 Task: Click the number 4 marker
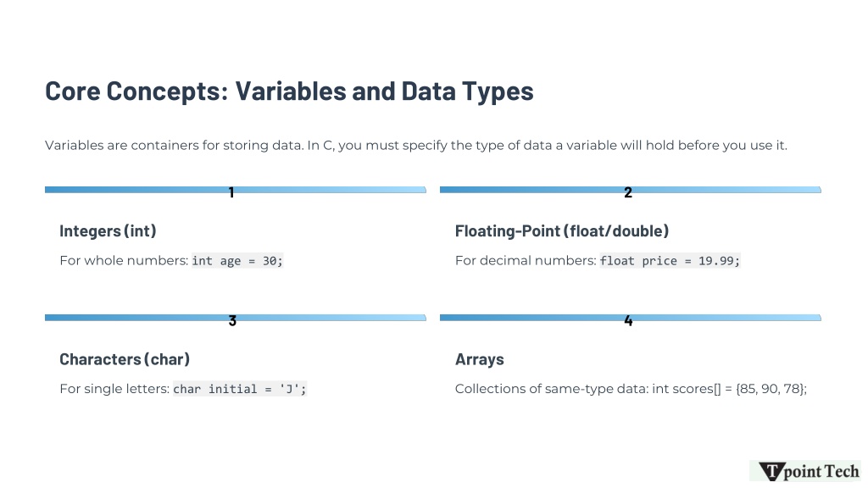click(x=628, y=321)
